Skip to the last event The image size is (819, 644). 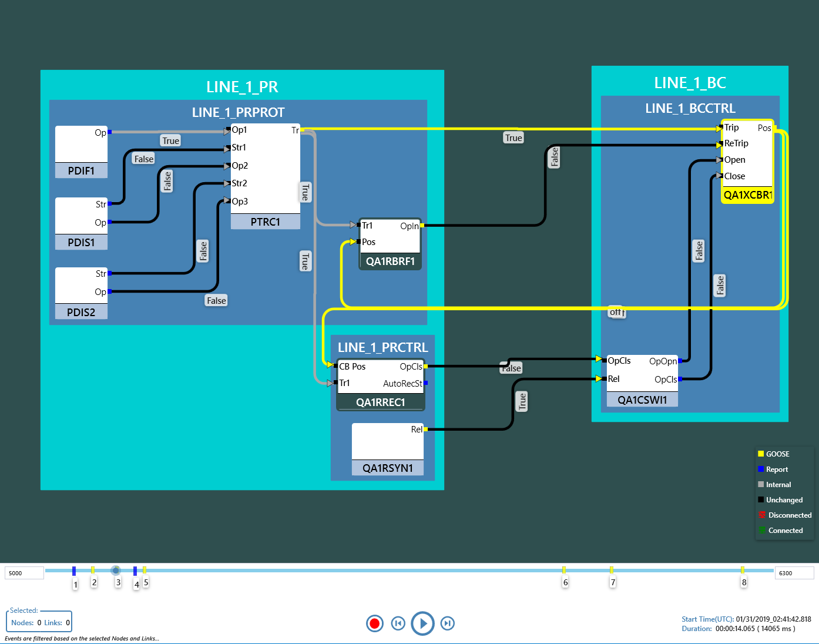448,623
